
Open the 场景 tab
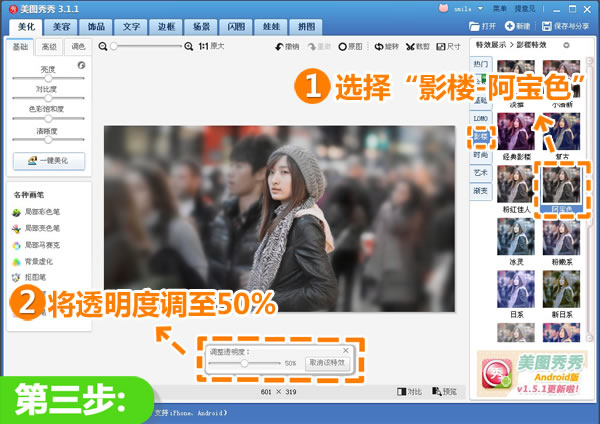pos(201,27)
